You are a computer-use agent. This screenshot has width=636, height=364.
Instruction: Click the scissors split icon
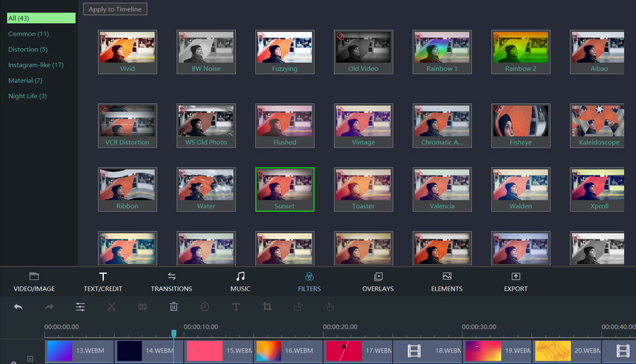[111, 307]
